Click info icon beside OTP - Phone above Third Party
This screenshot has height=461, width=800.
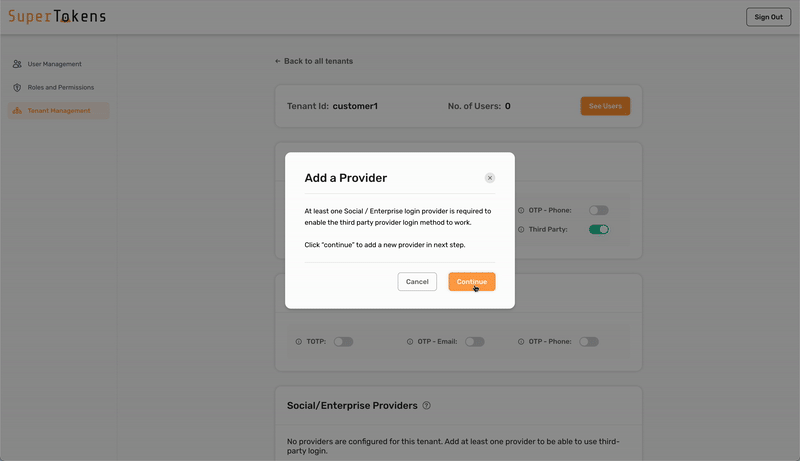521,210
